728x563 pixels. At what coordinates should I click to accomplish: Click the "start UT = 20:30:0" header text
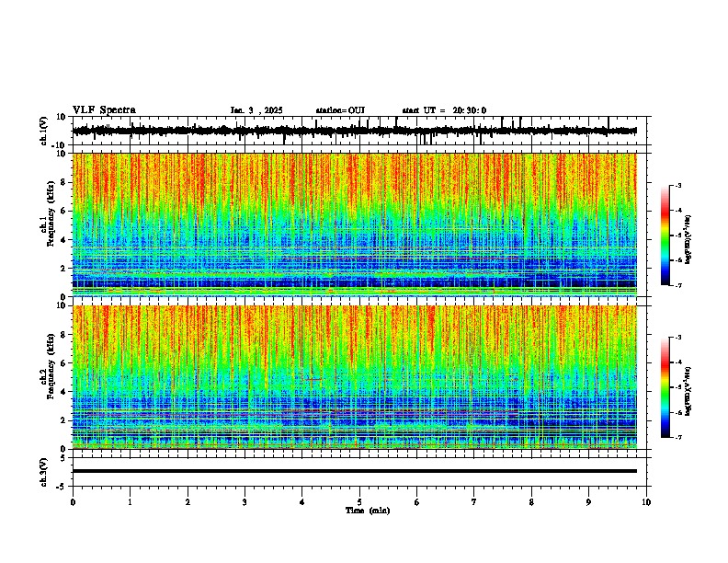(x=444, y=110)
